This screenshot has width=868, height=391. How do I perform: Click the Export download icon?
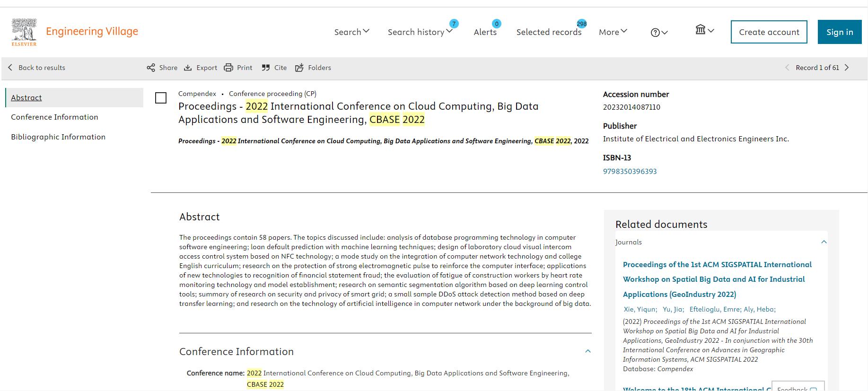click(x=188, y=68)
